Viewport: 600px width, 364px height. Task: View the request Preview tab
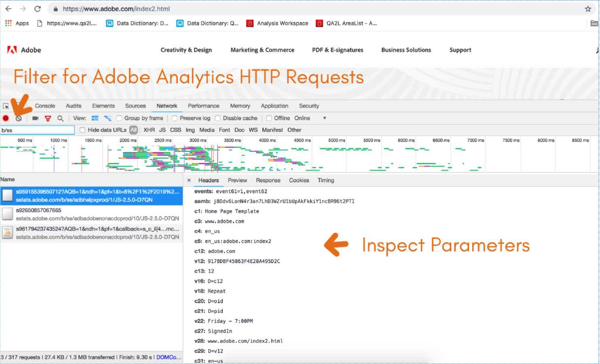click(x=237, y=180)
